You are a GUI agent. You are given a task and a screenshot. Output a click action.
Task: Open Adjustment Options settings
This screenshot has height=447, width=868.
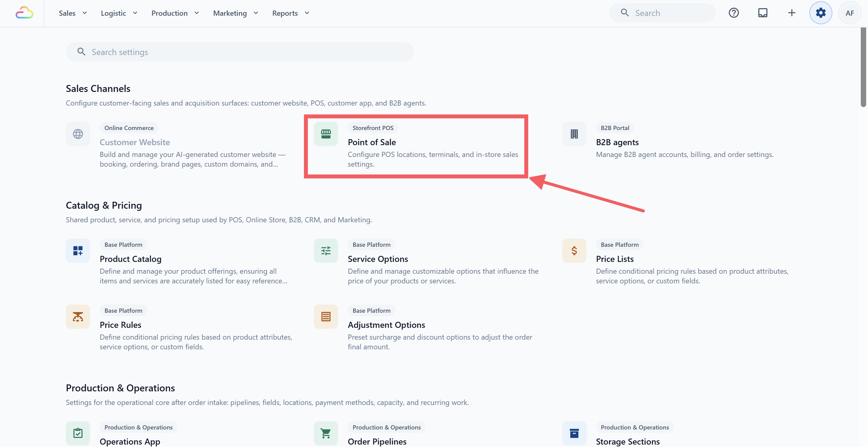click(x=386, y=325)
